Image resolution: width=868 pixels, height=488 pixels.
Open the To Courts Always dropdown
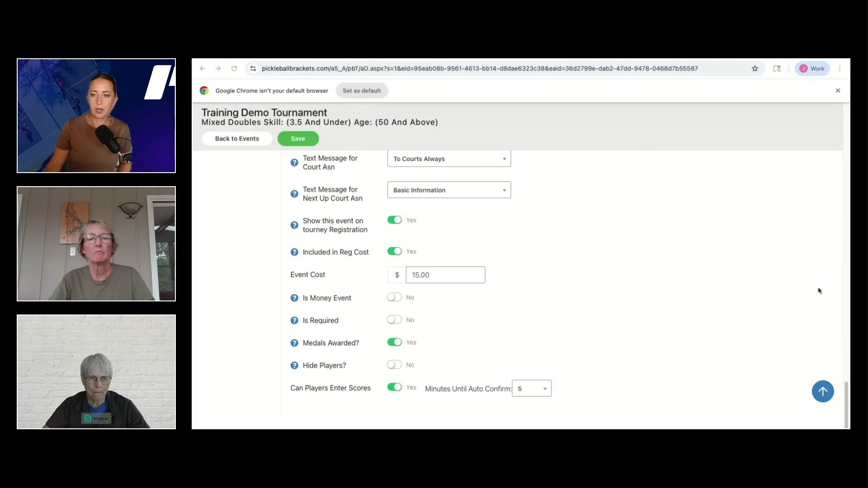449,159
